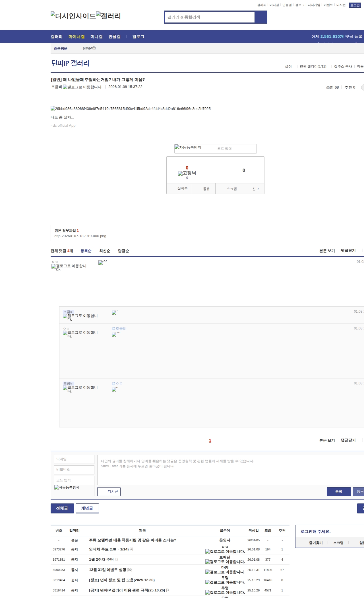Screen dimensions: 364x598
Task: Sort comments by 최신순
Action: click(105, 251)
